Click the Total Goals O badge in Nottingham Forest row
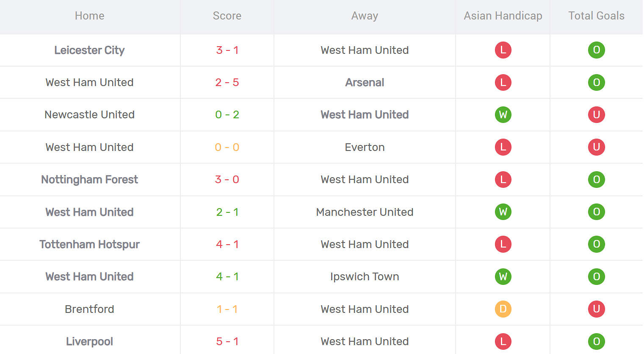The image size is (644, 354). coord(596,179)
